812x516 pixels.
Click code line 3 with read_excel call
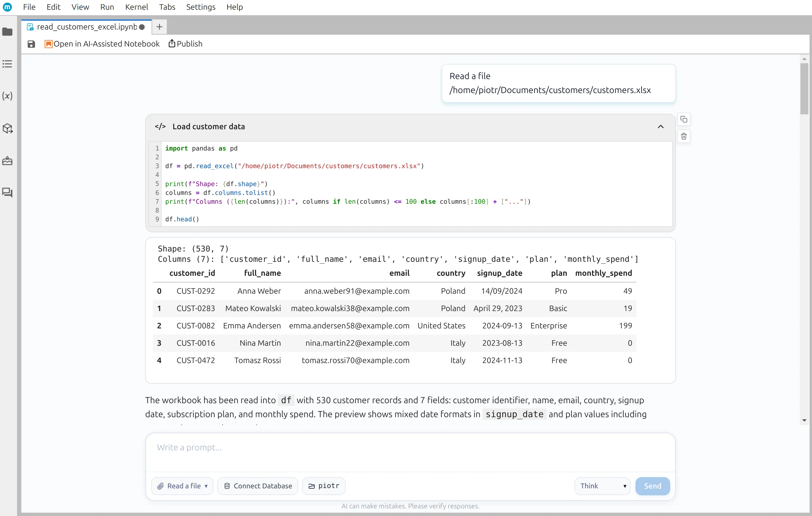tap(294, 166)
